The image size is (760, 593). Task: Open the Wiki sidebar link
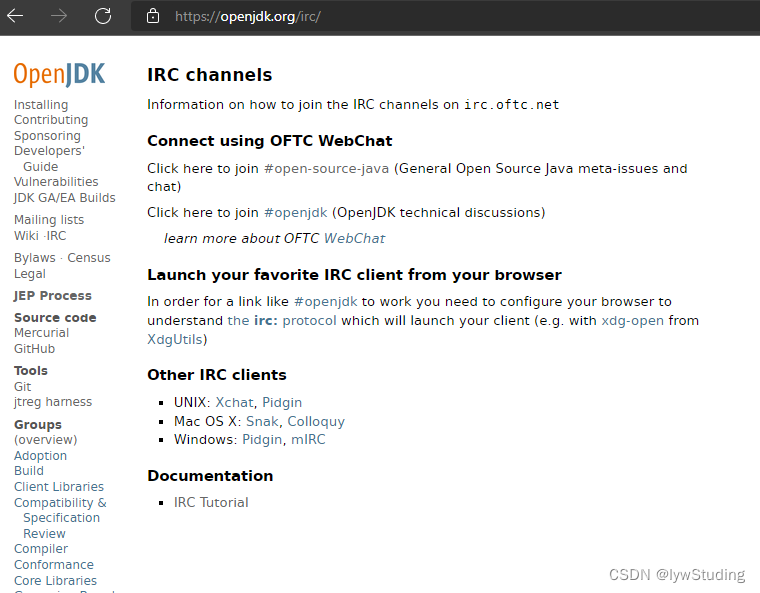(26, 236)
